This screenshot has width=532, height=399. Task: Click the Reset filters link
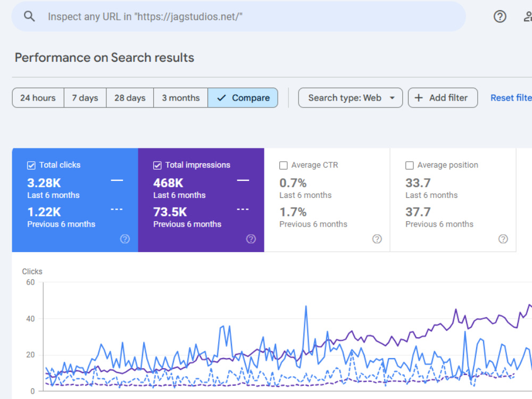coord(511,98)
